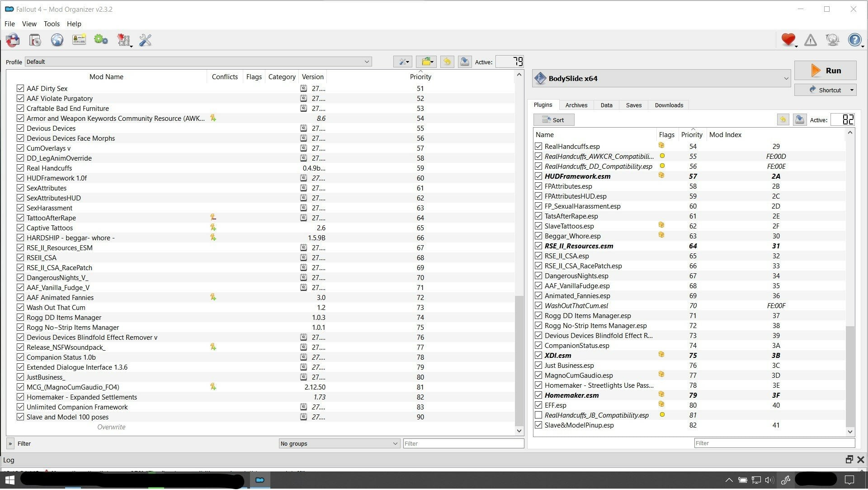Click the Mod Organizer taskbar icon
868x490 pixels.
pyautogui.click(x=259, y=480)
